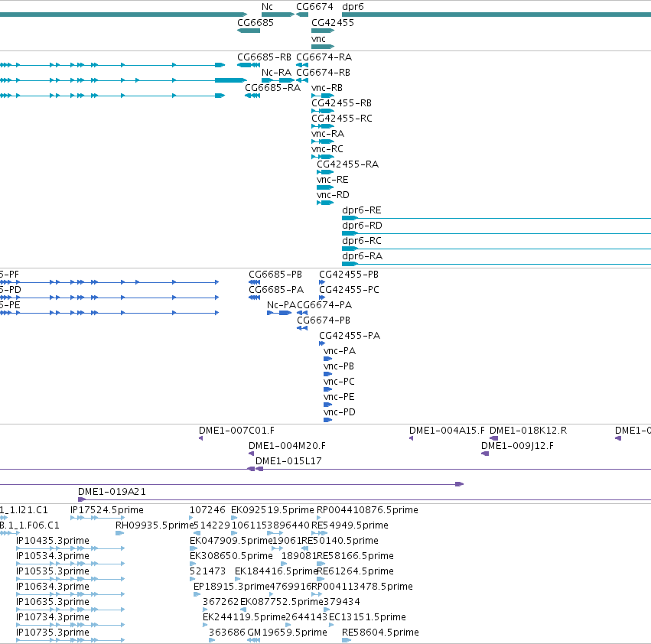Open transcript label CG6674-RB
Image resolution: width=651 pixels, height=644 pixels.
click(x=323, y=73)
